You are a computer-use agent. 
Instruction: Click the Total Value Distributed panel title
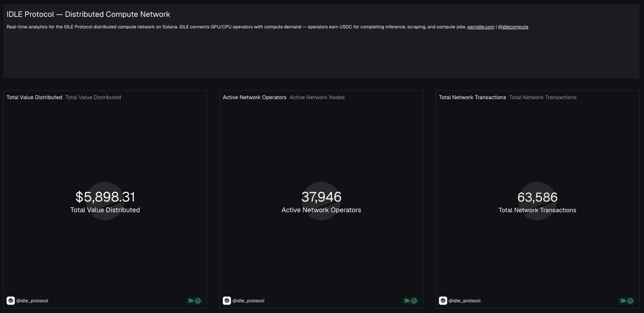(34, 98)
